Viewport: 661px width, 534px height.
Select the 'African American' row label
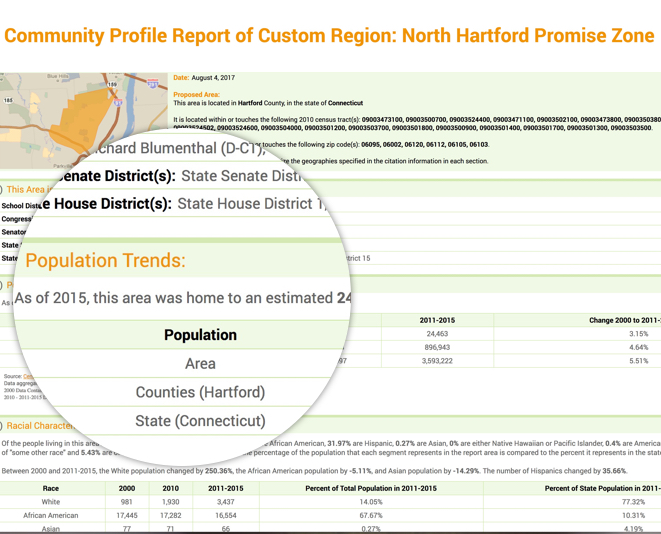(51, 515)
